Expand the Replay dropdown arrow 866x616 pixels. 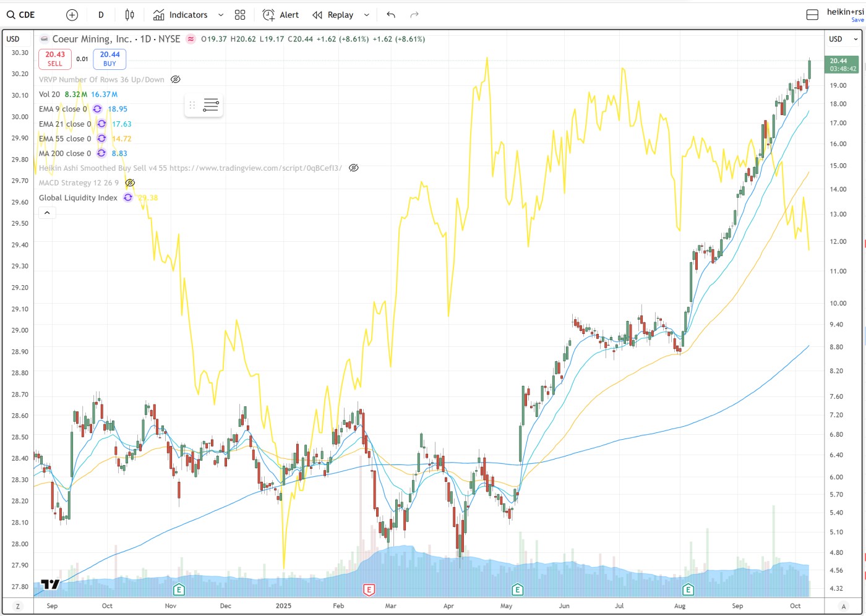(x=367, y=15)
